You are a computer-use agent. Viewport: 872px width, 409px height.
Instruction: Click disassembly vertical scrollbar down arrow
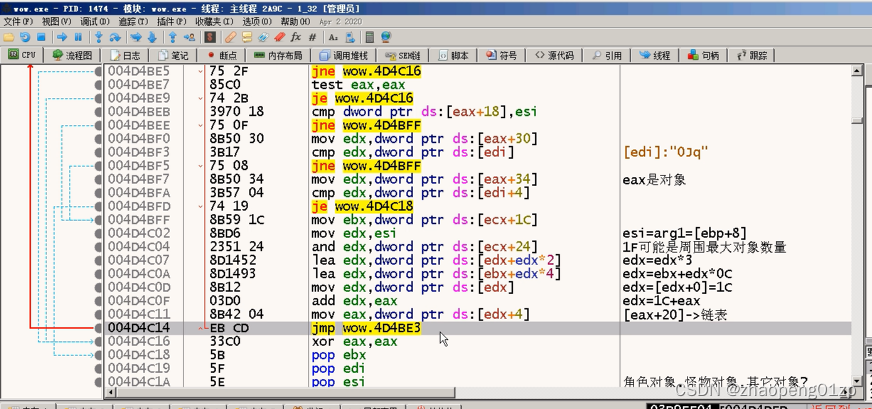tap(857, 381)
